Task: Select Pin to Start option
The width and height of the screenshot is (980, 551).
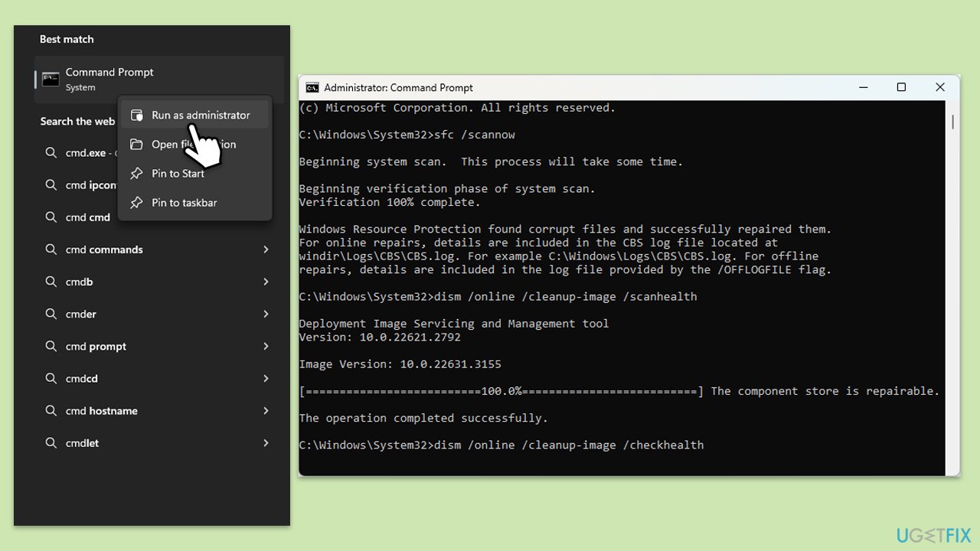Action: pos(195,173)
